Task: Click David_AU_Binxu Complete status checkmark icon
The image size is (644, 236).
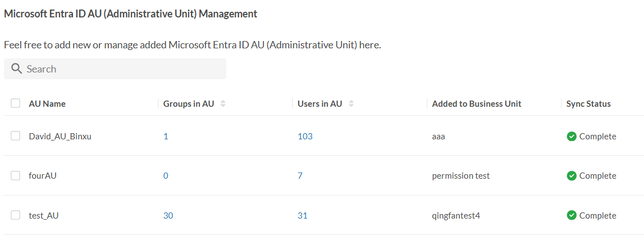Action: click(x=572, y=137)
